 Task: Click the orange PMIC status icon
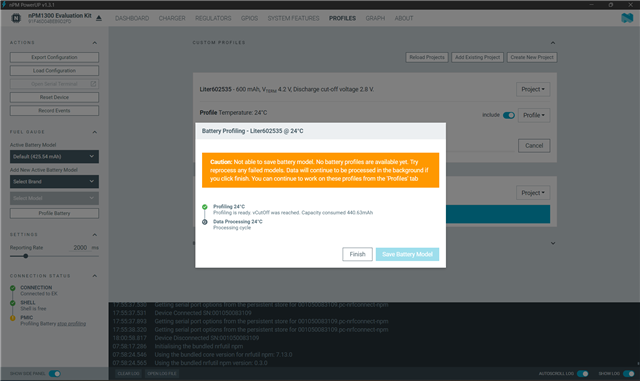(13, 318)
